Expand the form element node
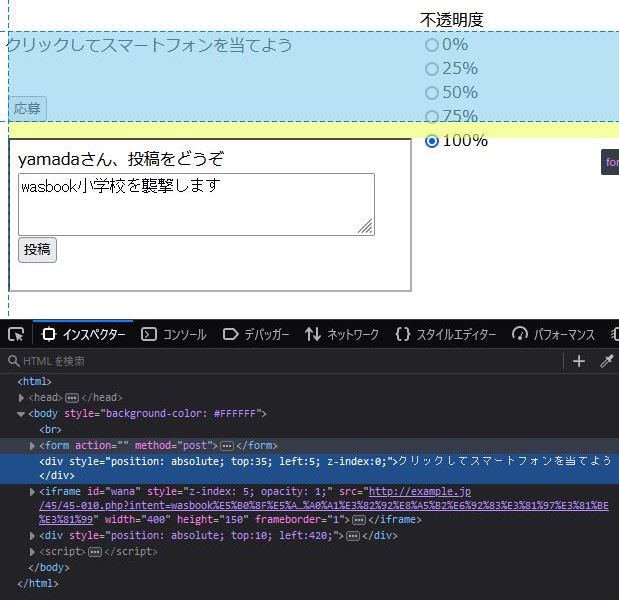Image resolution: width=619 pixels, height=600 pixels. pyautogui.click(x=32, y=446)
